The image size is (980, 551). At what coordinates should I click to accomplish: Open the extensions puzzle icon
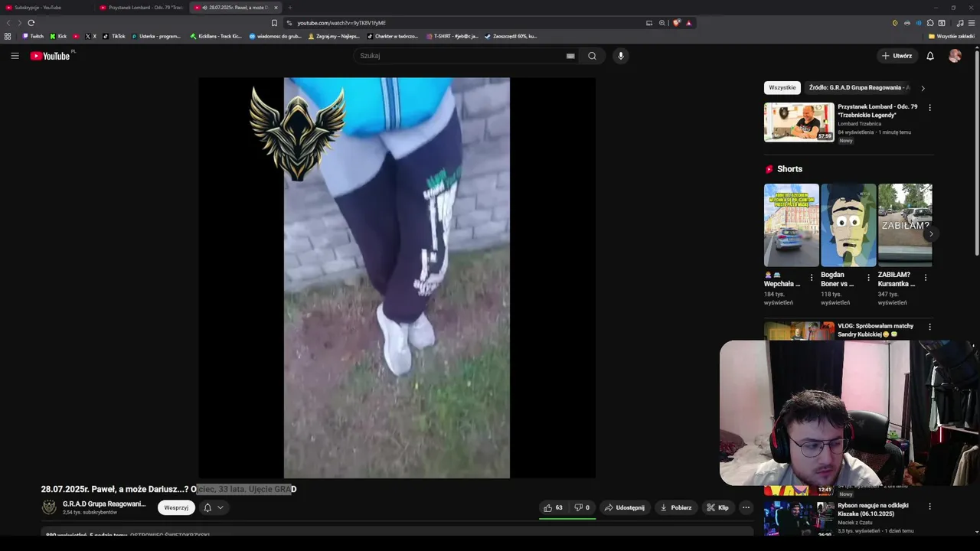(930, 23)
